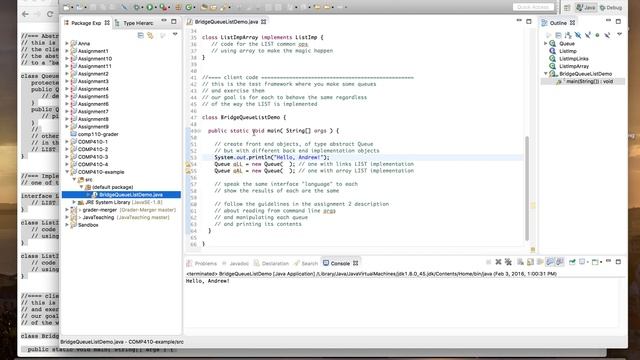Click Display Selected Console monitor icon

[x=582, y=262]
